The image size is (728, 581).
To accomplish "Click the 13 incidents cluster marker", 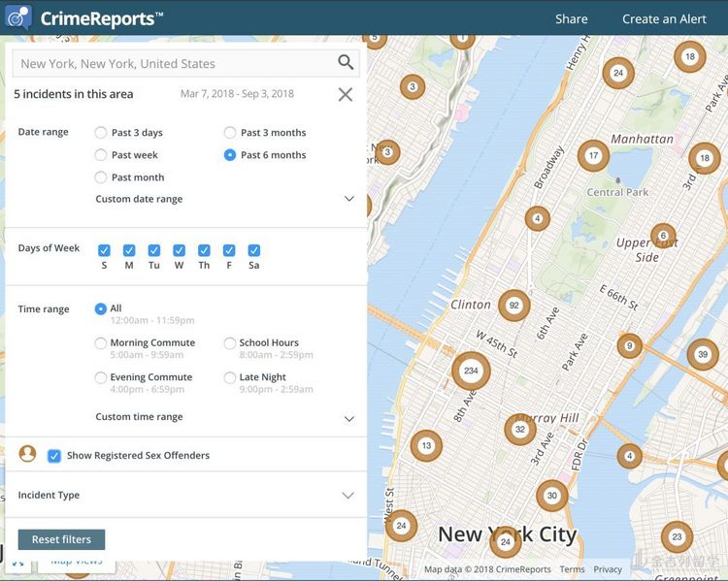I will tap(426, 446).
